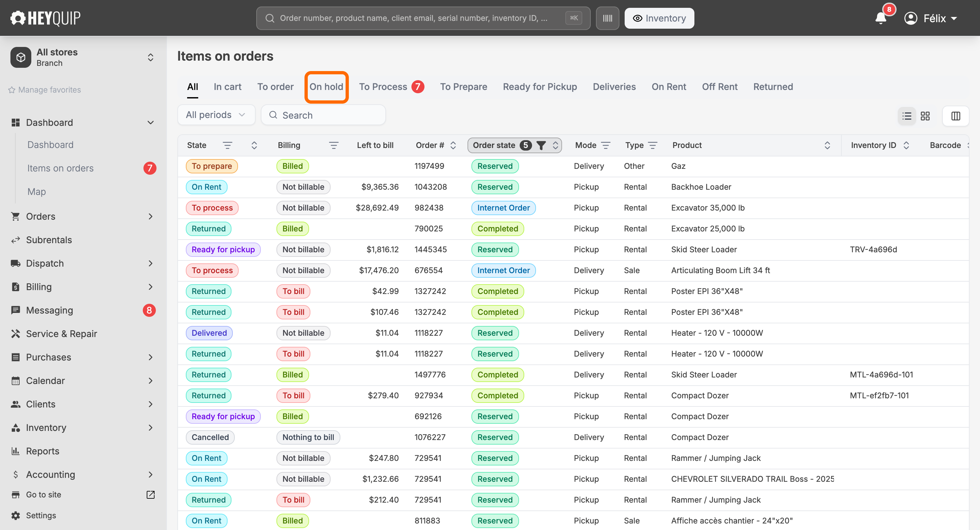Click the HeyQuip logo
The height and width of the screenshot is (530, 980).
click(45, 18)
